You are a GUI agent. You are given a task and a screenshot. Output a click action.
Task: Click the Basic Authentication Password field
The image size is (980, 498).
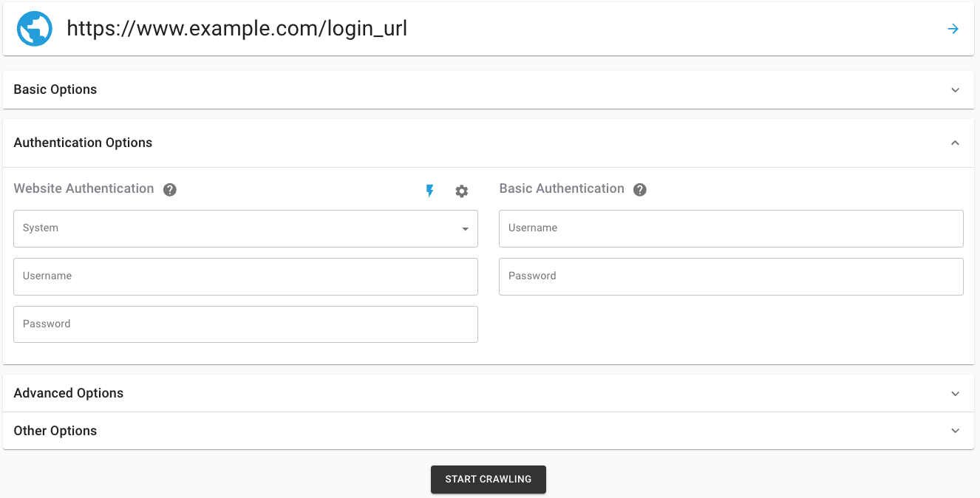pos(731,277)
